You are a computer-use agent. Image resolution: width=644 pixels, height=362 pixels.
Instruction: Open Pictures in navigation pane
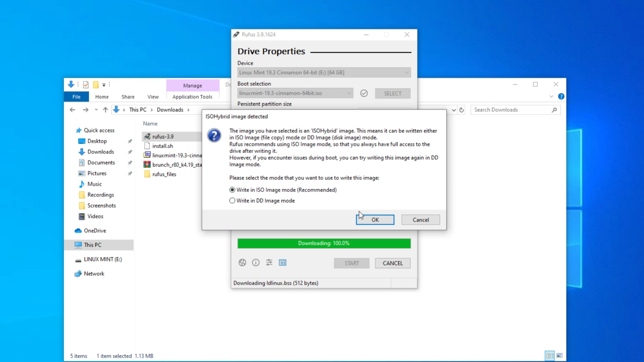click(x=97, y=173)
